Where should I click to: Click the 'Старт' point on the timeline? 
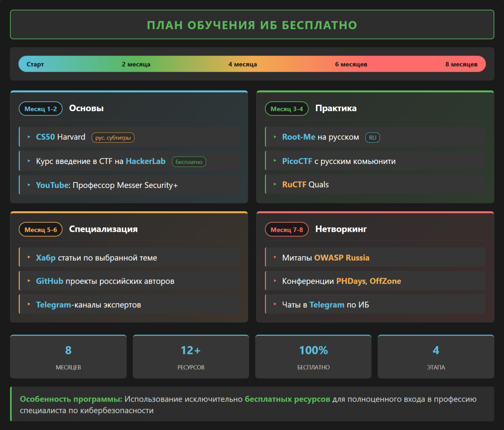pos(35,64)
